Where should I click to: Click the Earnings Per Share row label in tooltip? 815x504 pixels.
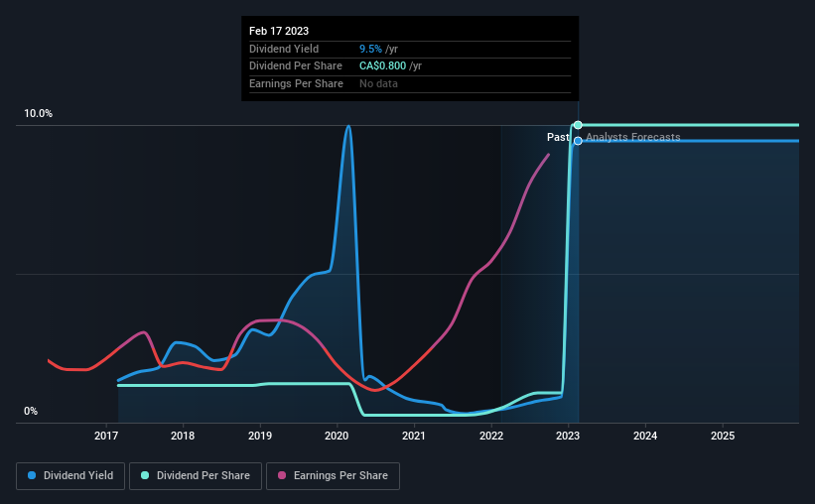coord(296,83)
